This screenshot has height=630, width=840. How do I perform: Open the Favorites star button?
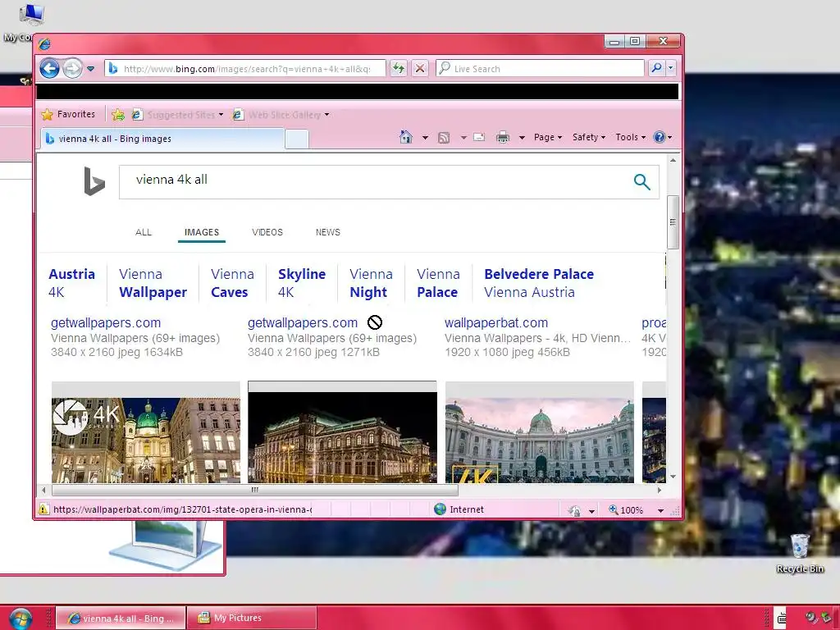pyautogui.click(x=69, y=114)
